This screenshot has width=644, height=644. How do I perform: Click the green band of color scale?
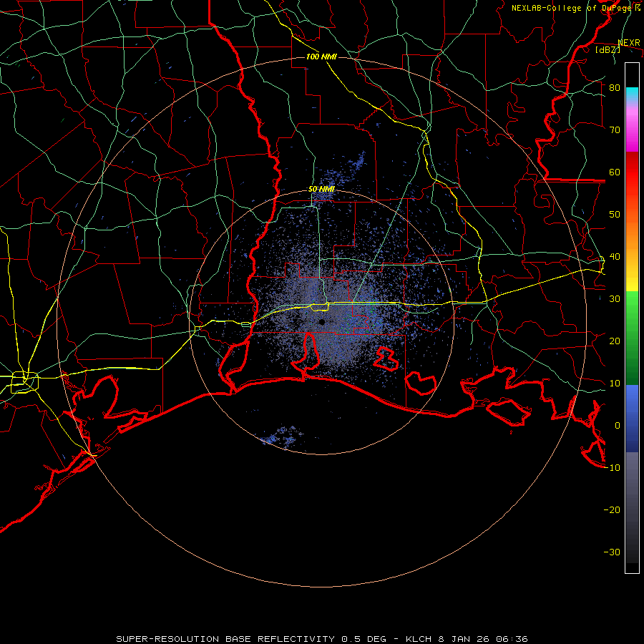click(632, 338)
